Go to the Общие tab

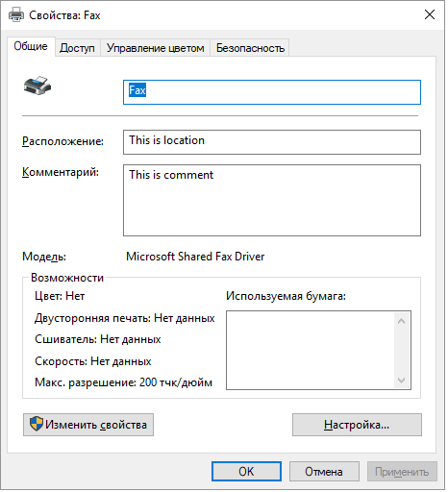pos(31,47)
